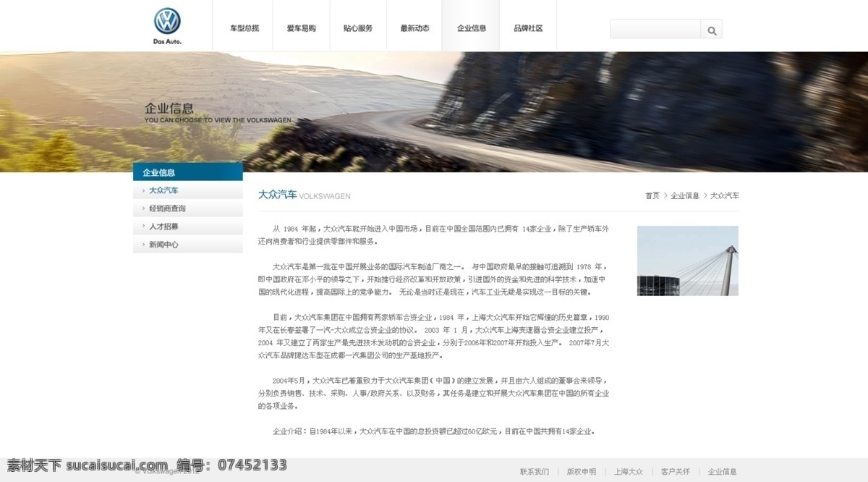Image resolution: width=868 pixels, height=482 pixels.
Task: Open the 车型总揽 menu
Action: [x=244, y=28]
